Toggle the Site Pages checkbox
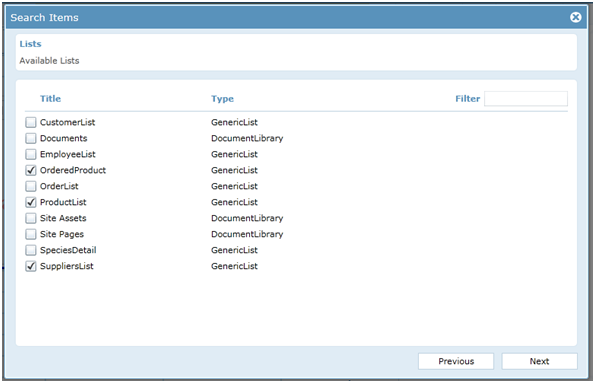The image size is (595, 383). click(x=31, y=234)
